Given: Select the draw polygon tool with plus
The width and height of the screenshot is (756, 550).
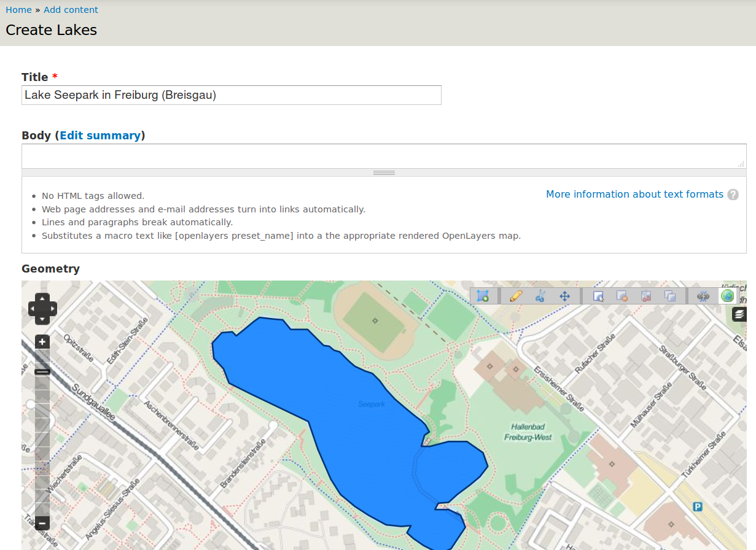Looking at the screenshot, I should pyautogui.click(x=483, y=296).
